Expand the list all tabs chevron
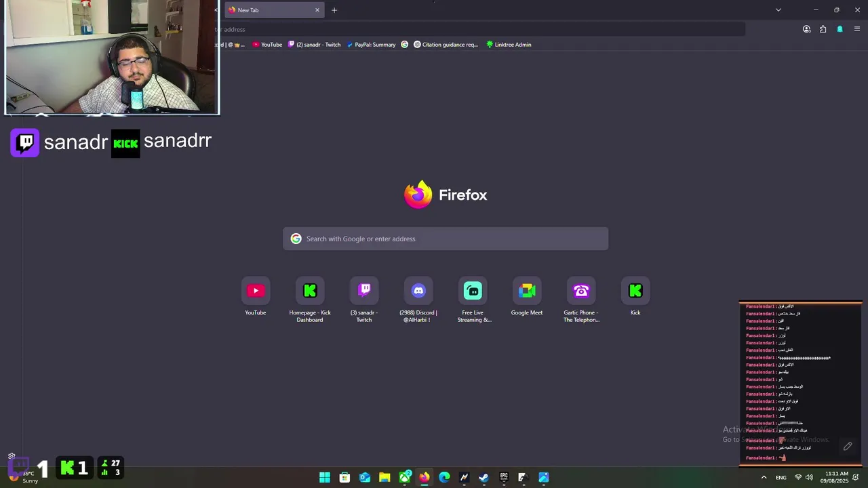Viewport: 868px width, 488px height. coord(778,10)
